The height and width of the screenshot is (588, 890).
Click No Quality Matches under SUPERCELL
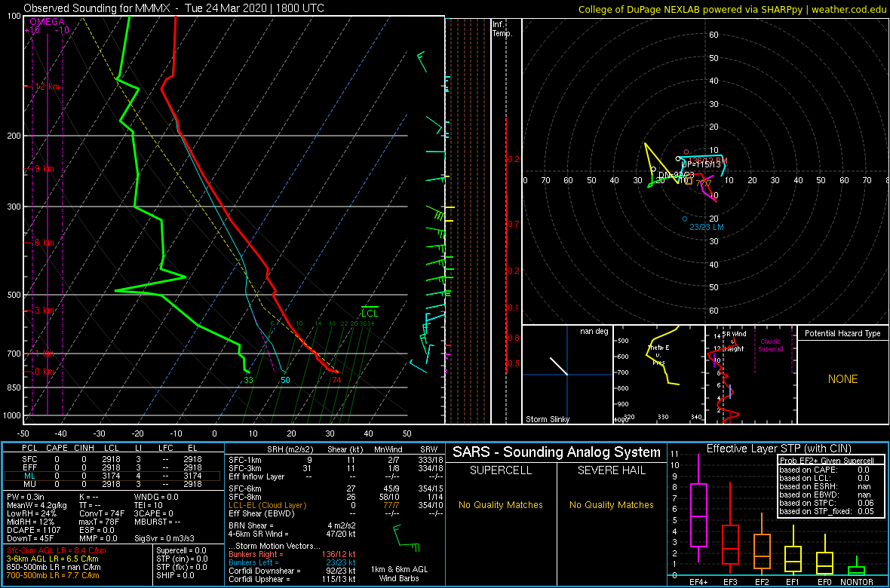tap(501, 505)
